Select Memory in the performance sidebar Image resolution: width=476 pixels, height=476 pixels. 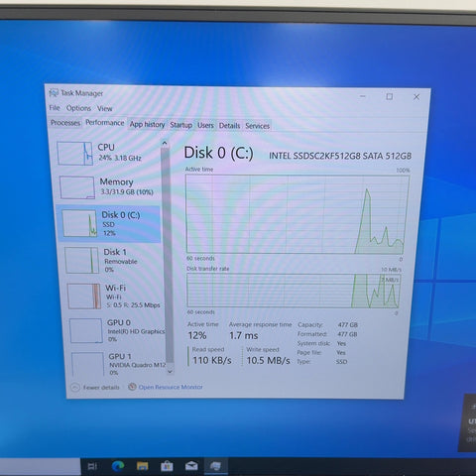tap(109, 186)
